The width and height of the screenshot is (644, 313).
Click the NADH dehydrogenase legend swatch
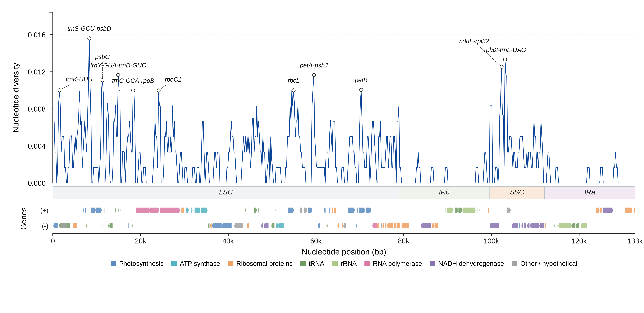coord(433,264)
